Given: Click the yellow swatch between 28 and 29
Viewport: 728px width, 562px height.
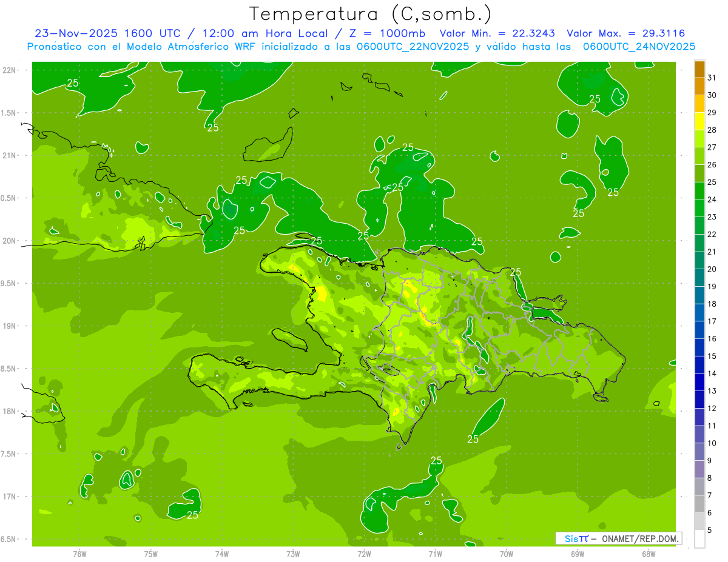Looking at the screenshot, I should pyautogui.click(x=700, y=121).
